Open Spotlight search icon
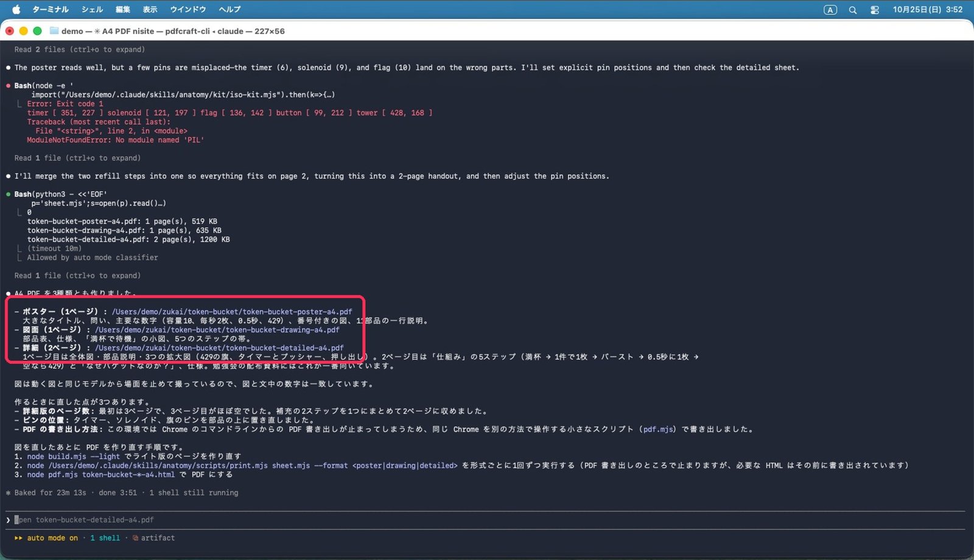This screenshot has height=560, width=974. coord(853,10)
